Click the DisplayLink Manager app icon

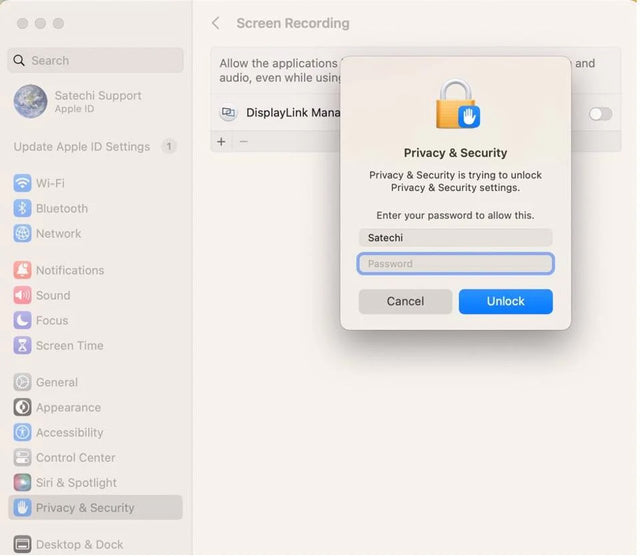pos(228,113)
